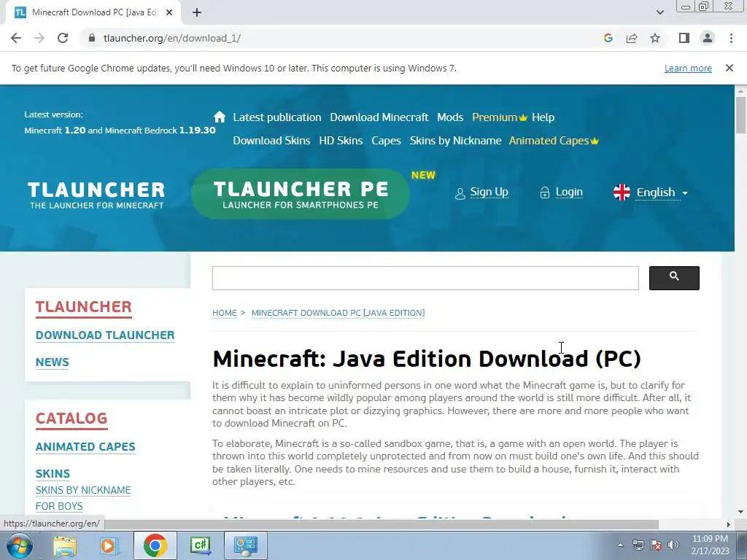747x560 pixels.
Task: Go to Mods in site menu
Action: pos(450,117)
